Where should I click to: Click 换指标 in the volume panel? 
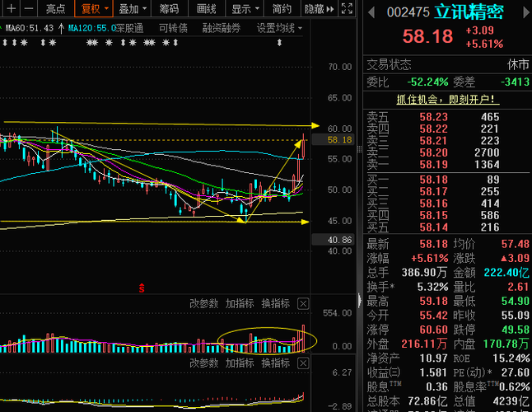[276, 303]
